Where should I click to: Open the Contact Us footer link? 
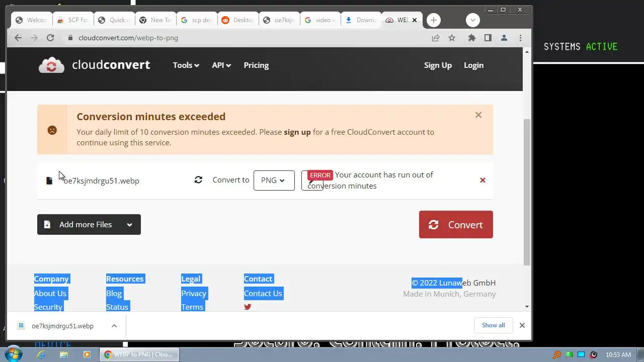pyautogui.click(x=263, y=294)
